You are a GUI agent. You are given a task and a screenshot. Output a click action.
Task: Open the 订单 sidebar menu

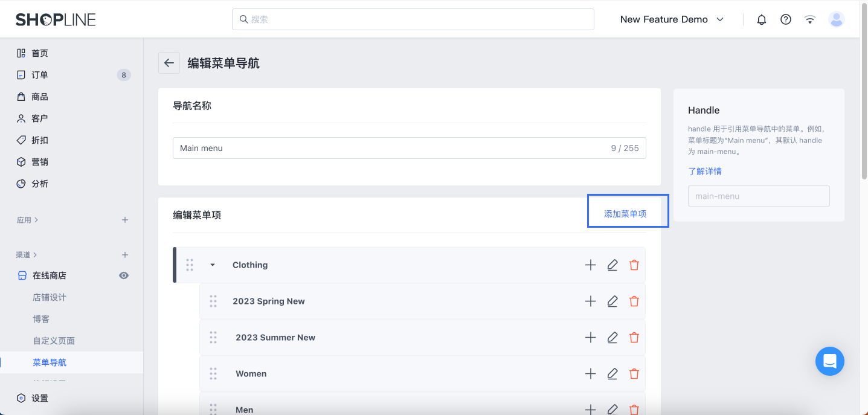(x=40, y=74)
